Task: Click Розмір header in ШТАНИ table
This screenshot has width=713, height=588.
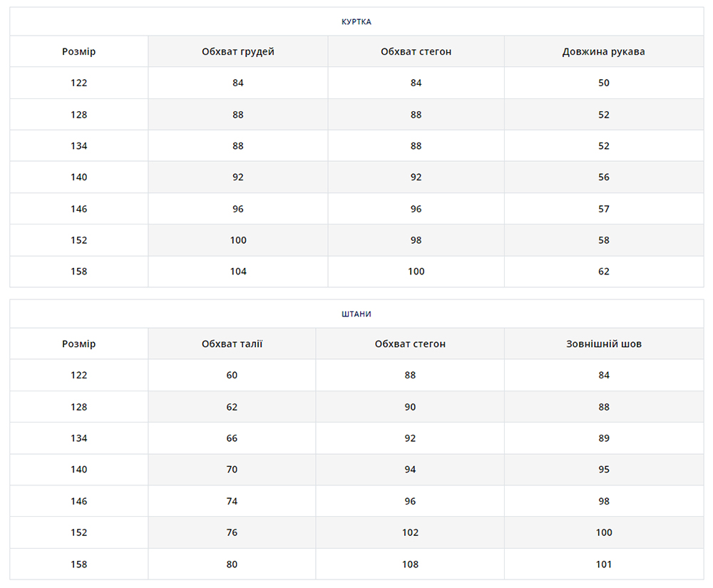Action: coord(78,344)
